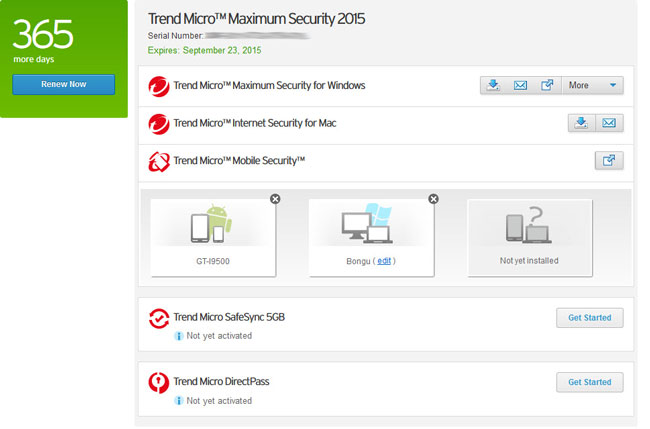Select the GT-I9500 Android device thumbnail

pos(213,238)
